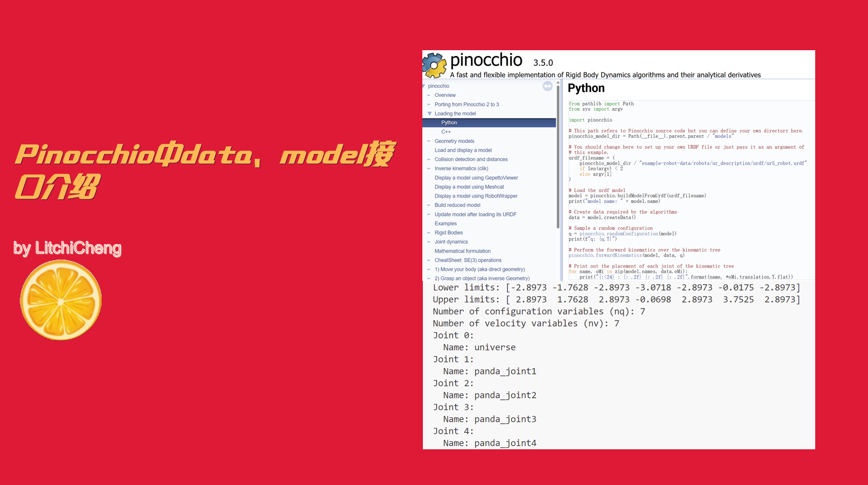The image size is (868, 485).
Task: Open 1) Move your body page
Action: pyautogui.click(x=480, y=269)
